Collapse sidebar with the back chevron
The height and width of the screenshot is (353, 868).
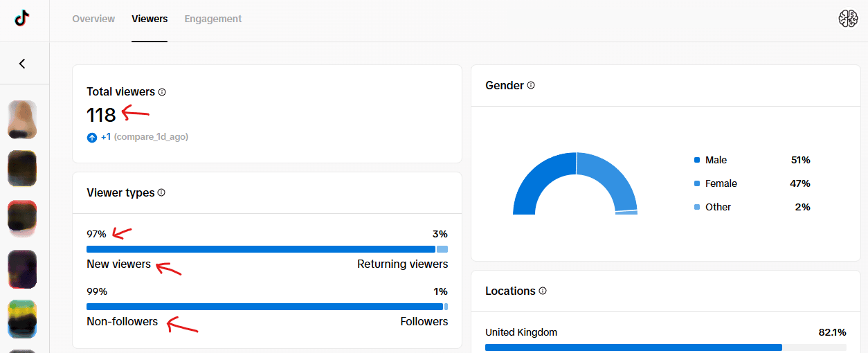point(22,64)
